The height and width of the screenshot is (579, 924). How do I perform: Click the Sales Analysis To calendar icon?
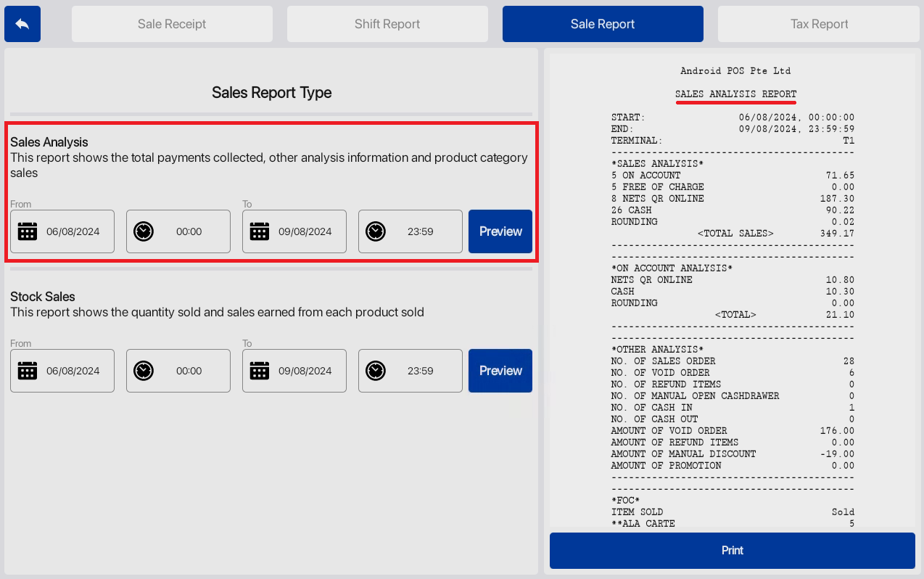[260, 231]
